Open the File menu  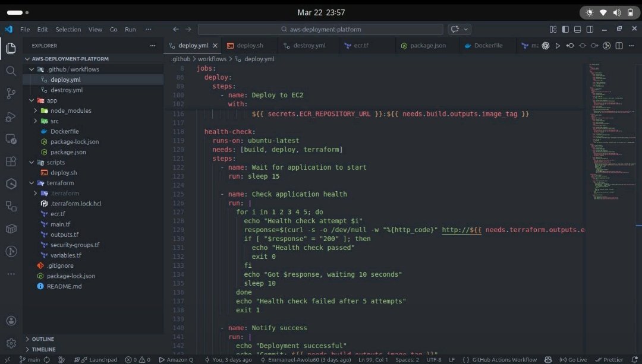tap(25, 30)
